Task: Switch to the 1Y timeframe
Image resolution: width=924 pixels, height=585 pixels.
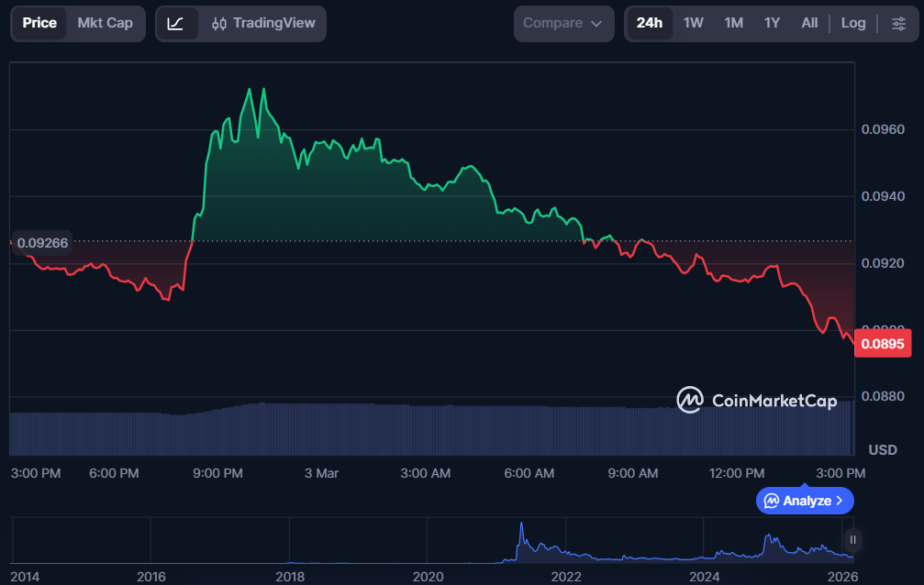Action: 772,23
